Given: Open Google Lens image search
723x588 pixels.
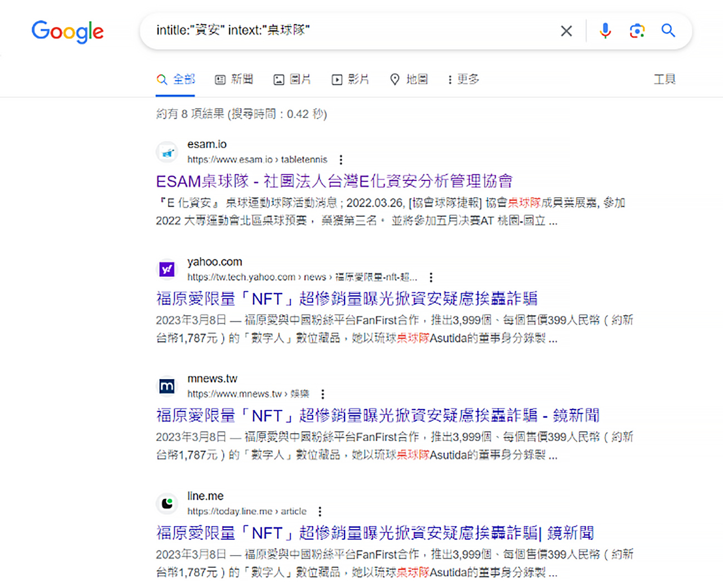Looking at the screenshot, I should (x=637, y=31).
